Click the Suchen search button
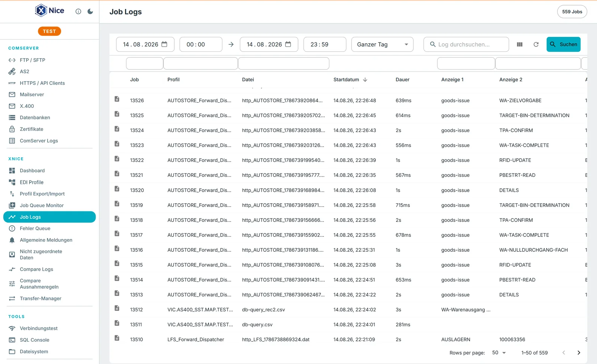The image size is (597, 364). coord(563,44)
